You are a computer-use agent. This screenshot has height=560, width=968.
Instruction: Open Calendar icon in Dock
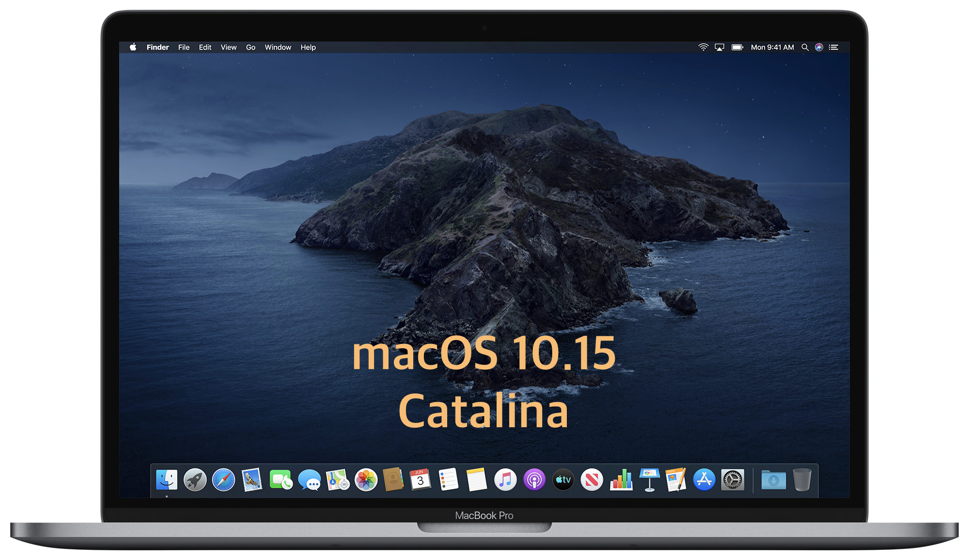tap(420, 480)
